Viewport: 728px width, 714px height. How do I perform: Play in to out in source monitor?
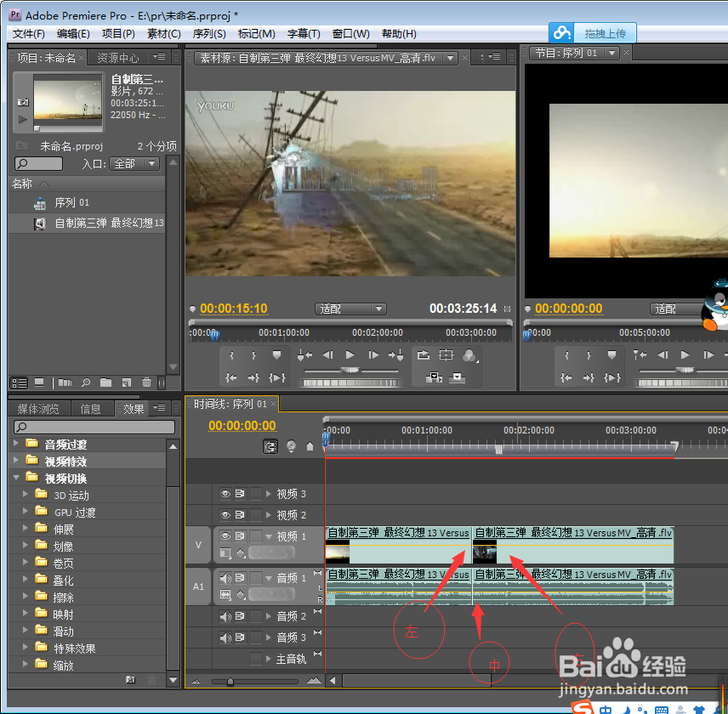[277, 377]
